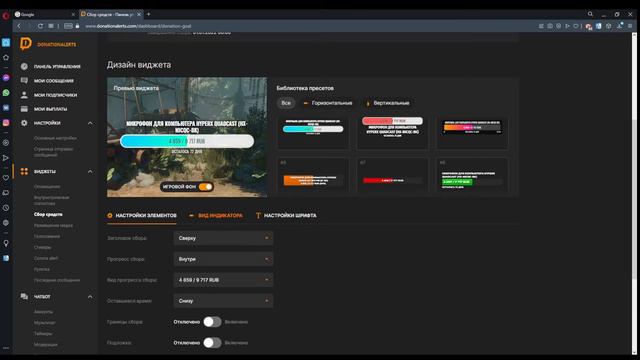Select the cyan progress bar preset
This screenshot has width=640, height=360.
313,132
